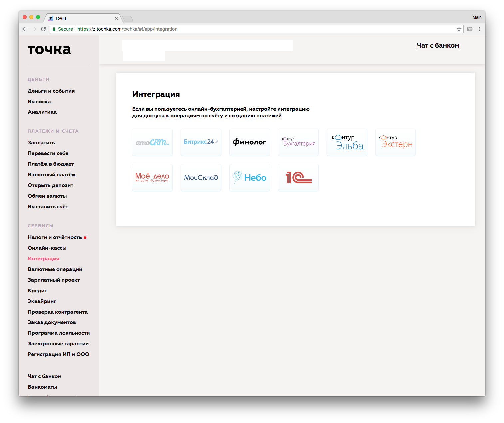Choose Контур Бухгалтерия integration tile
Image resolution: width=504 pixels, height=423 pixels.
click(x=298, y=142)
